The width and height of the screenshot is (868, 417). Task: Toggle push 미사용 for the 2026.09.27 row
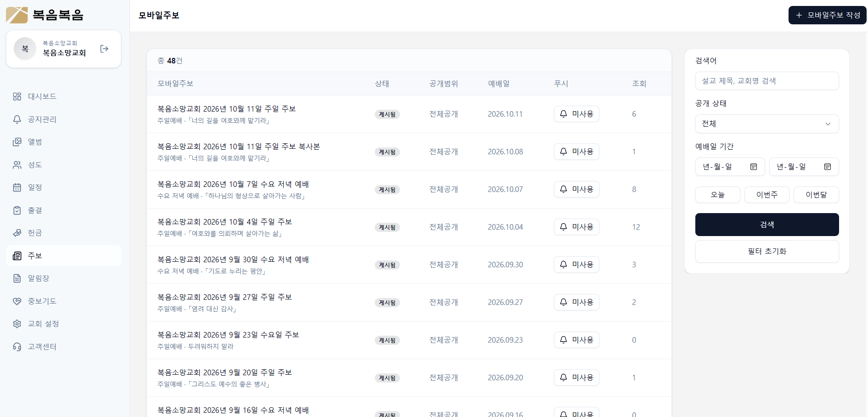pos(576,302)
